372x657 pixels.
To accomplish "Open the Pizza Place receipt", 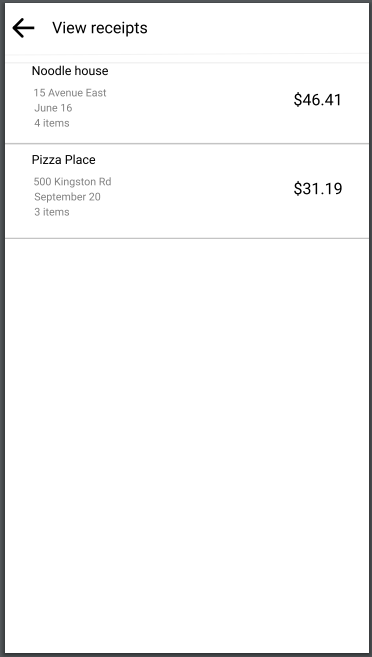I will (x=187, y=191).
